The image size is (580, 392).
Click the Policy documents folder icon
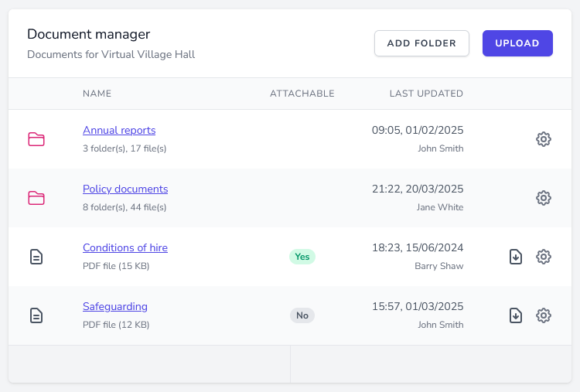click(36, 198)
